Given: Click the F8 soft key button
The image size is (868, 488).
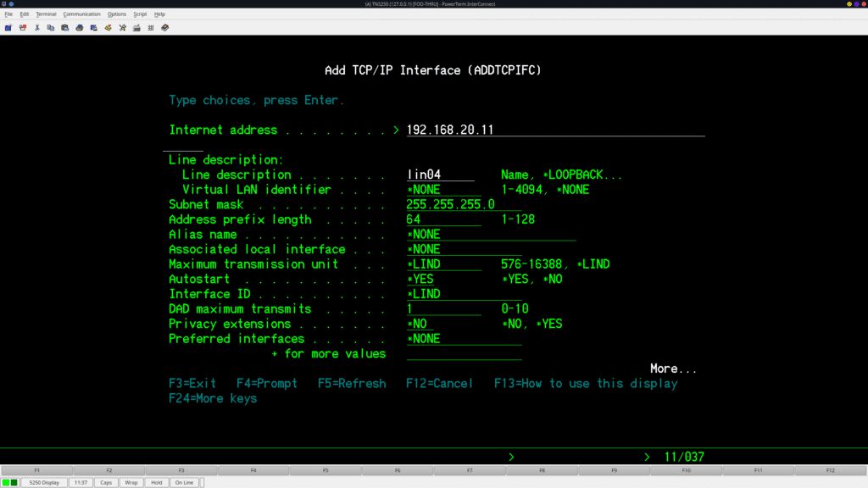Looking at the screenshot, I should click(542, 470).
